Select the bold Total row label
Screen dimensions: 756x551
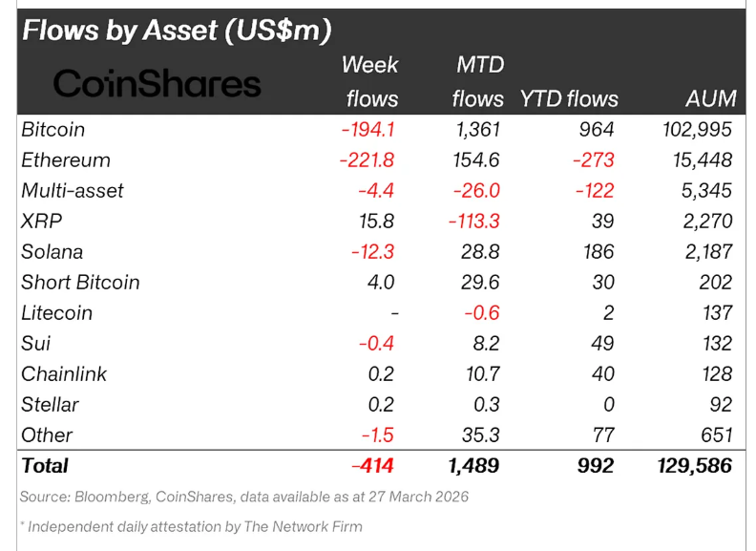[x=45, y=466]
